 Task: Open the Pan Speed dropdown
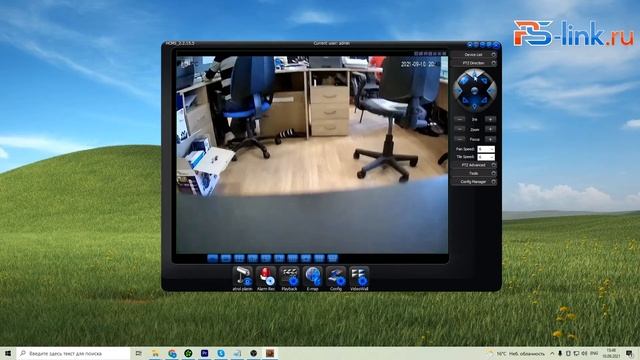click(486, 149)
